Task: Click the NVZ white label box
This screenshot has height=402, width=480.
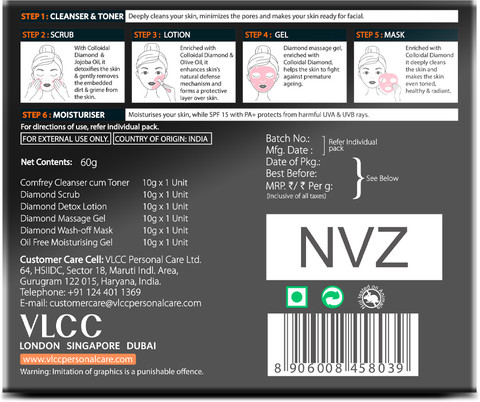Action: pyautogui.click(x=354, y=247)
